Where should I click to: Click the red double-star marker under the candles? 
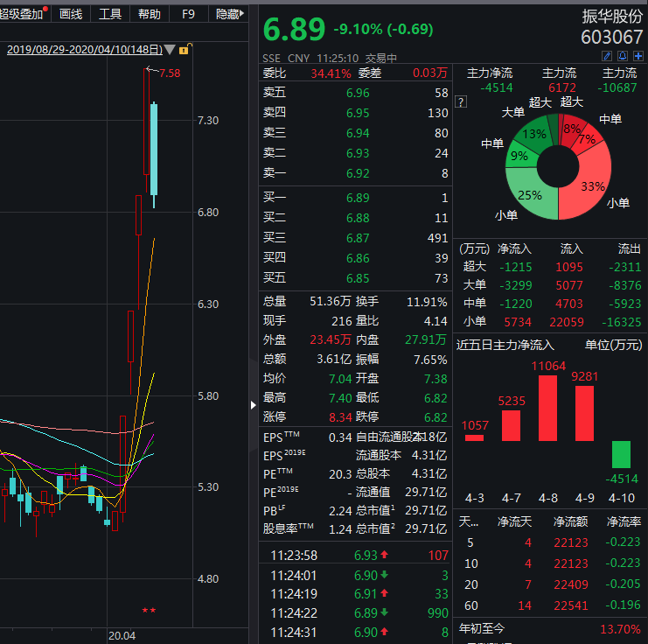coord(149,610)
